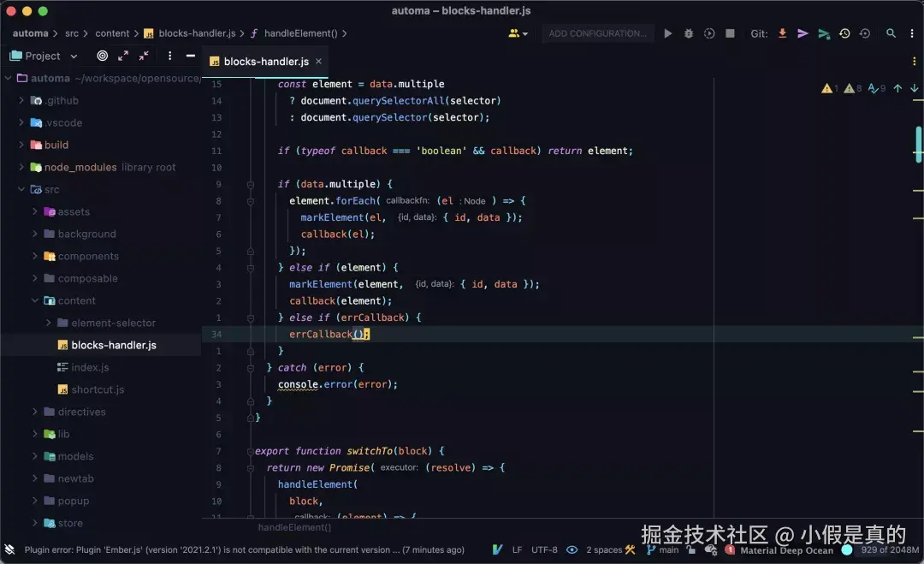Click Collapse All in Project panel
Screen dimensions: 924x564
[x=144, y=56]
